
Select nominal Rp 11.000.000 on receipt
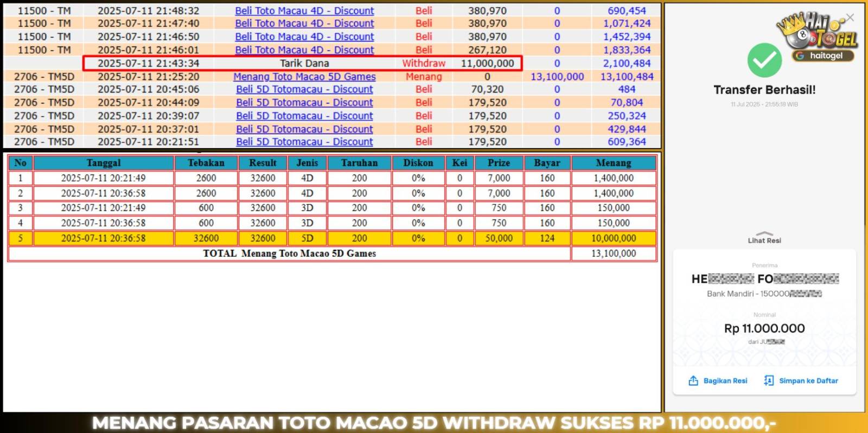pos(764,328)
